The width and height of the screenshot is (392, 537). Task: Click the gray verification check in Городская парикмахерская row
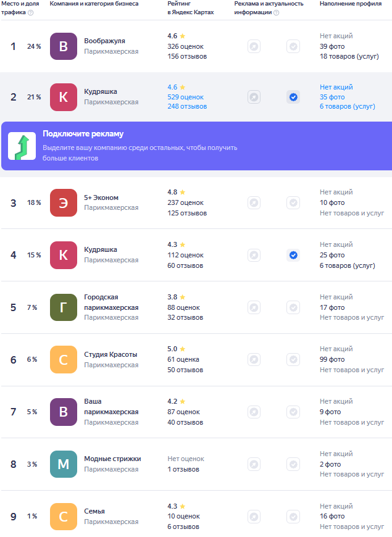tap(293, 307)
